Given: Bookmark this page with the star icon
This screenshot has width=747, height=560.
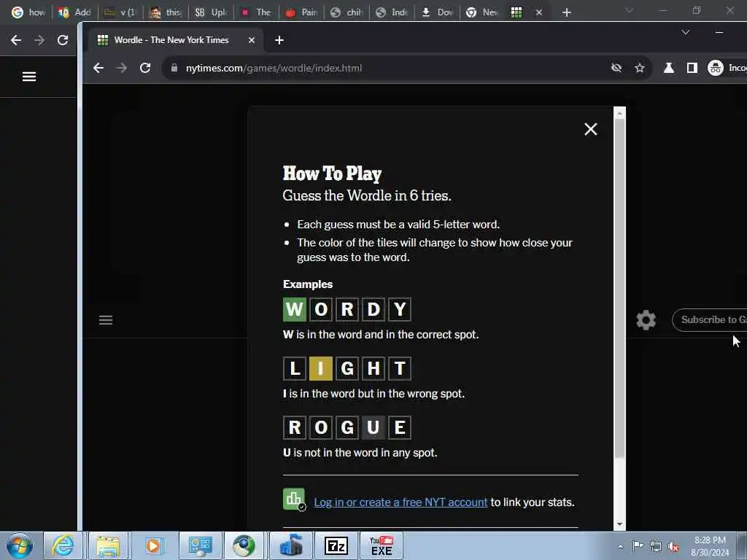Looking at the screenshot, I should (640, 68).
